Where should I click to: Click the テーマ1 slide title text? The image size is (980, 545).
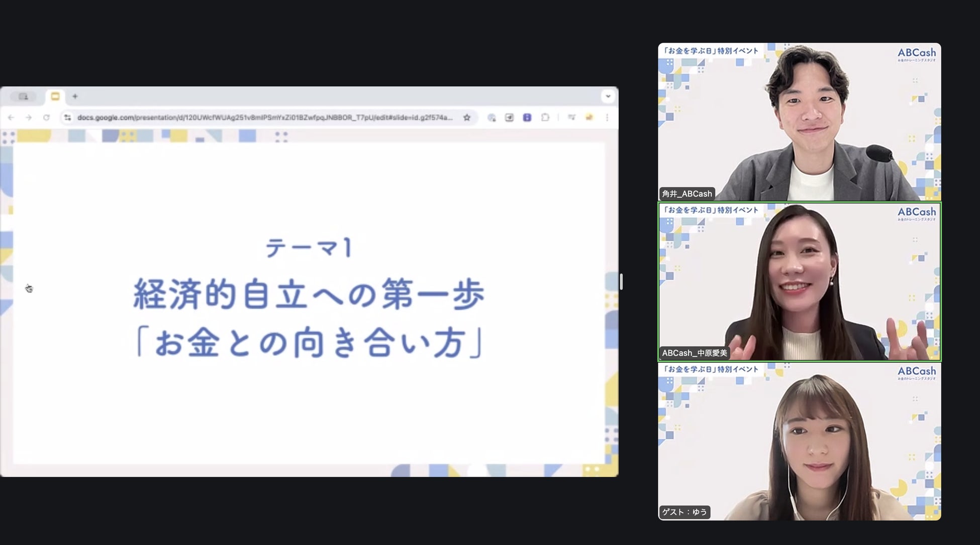308,248
